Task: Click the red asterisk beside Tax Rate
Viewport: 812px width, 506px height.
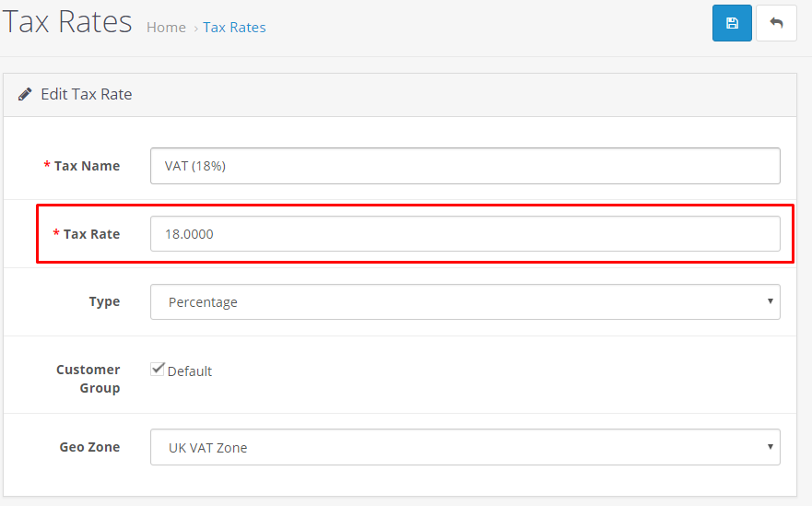Action: tap(56, 233)
